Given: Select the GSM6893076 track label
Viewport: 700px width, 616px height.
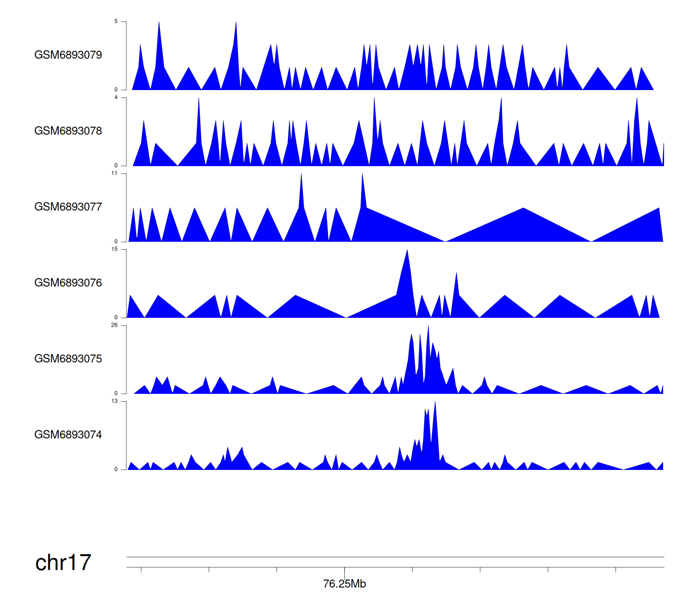Looking at the screenshot, I should coord(68,283).
